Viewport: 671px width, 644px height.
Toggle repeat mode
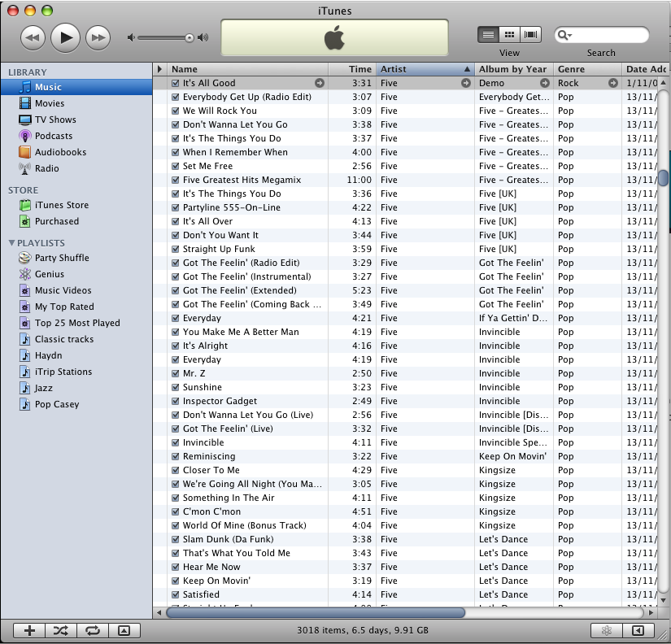coord(93,630)
